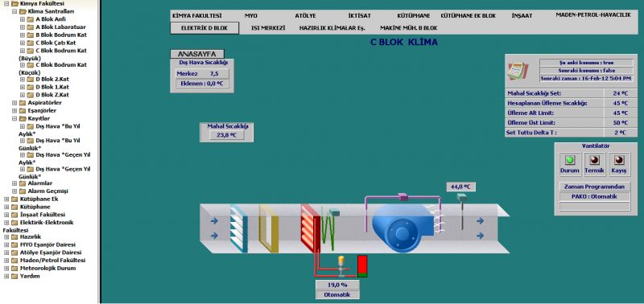The width and height of the screenshot is (644, 304).
Task: Select the yellow filter frame icon
Action: (x=269, y=228)
